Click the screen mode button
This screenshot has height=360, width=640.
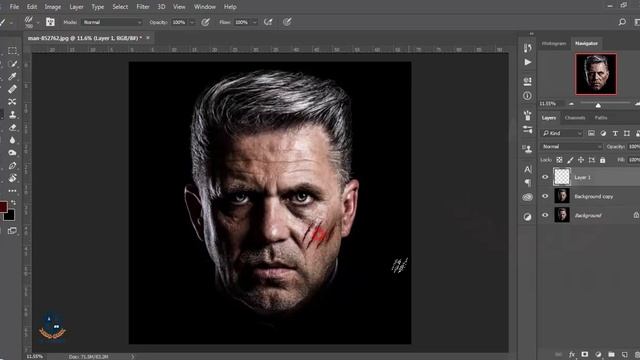pyautogui.click(x=12, y=231)
